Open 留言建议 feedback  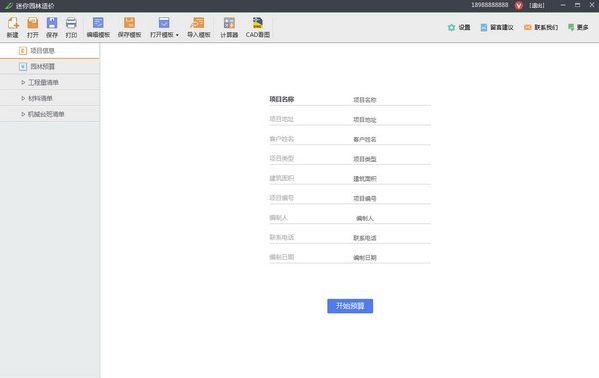pyautogui.click(x=497, y=28)
